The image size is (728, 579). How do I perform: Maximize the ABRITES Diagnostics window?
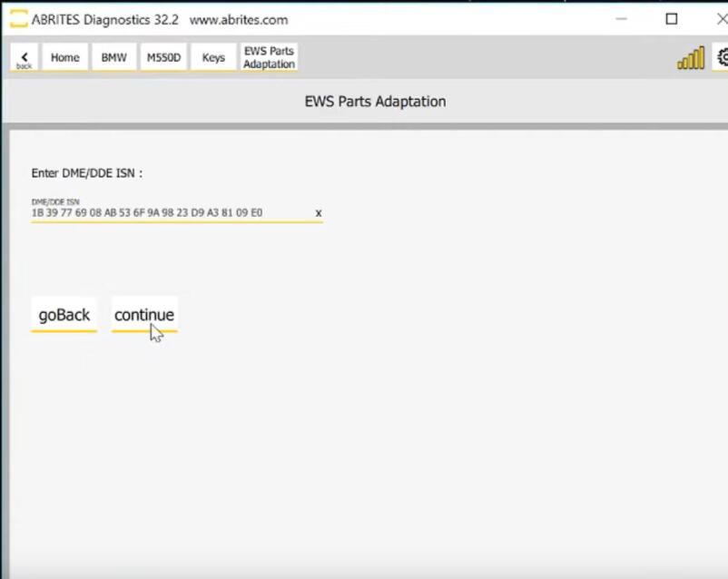pyautogui.click(x=672, y=19)
